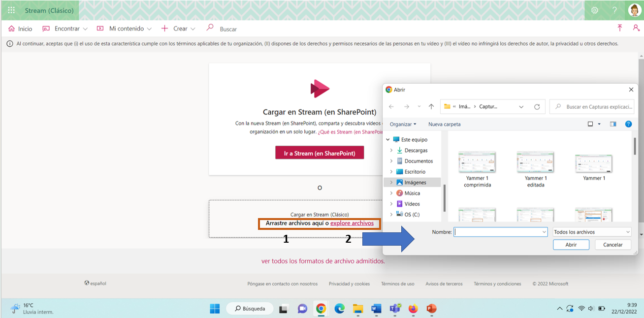Expand the Documentos folder chevron
Viewport: 644px width, 318px height.
tap(391, 161)
